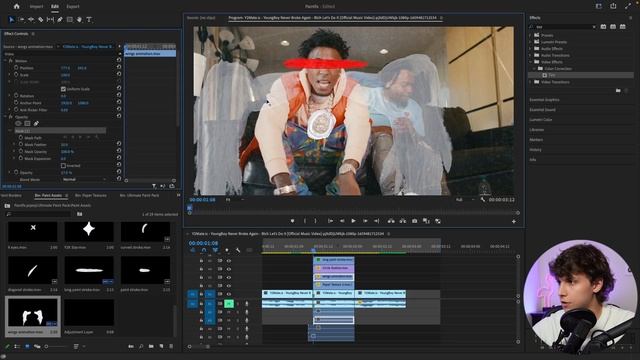Toggle Snap in timeline
Screen dimensions: 640x360
pyautogui.click(x=204, y=250)
